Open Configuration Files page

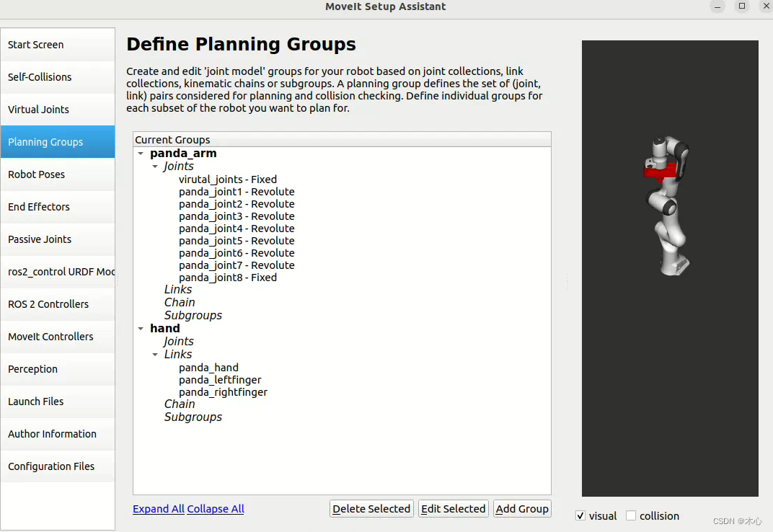58,466
